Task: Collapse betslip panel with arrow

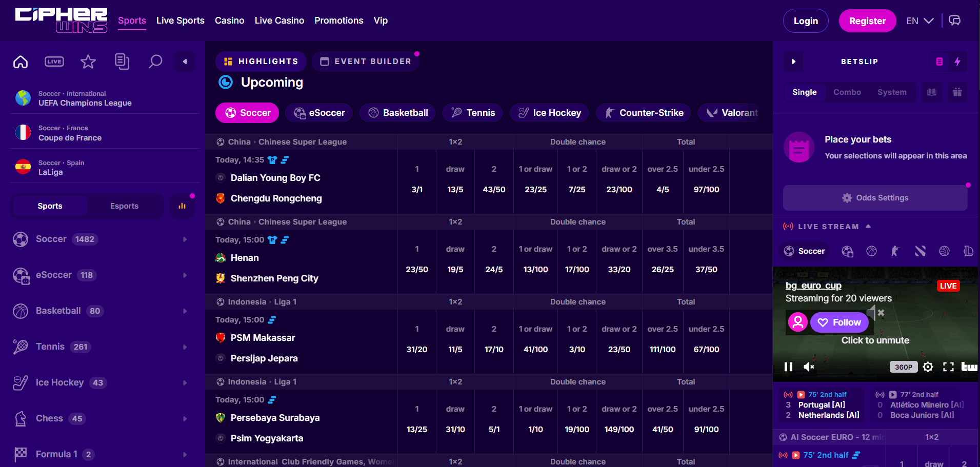Action: pyautogui.click(x=793, y=62)
